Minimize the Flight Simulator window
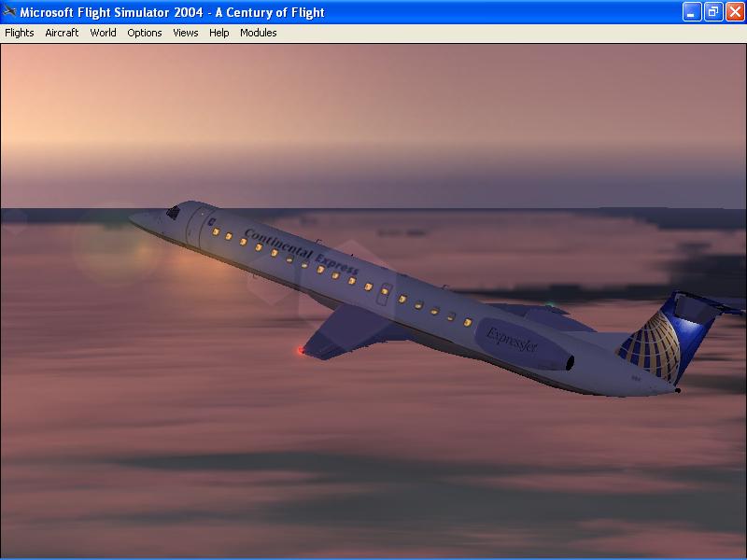 point(691,12)
